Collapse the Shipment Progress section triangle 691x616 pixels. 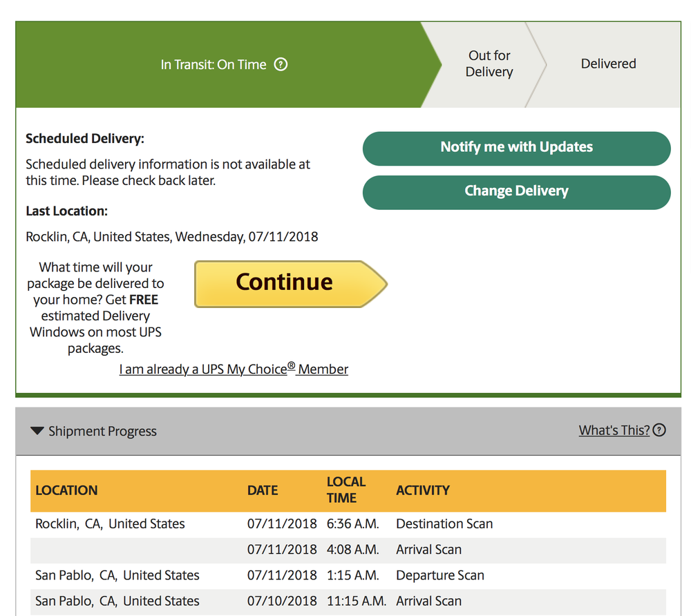coord(37,431)
